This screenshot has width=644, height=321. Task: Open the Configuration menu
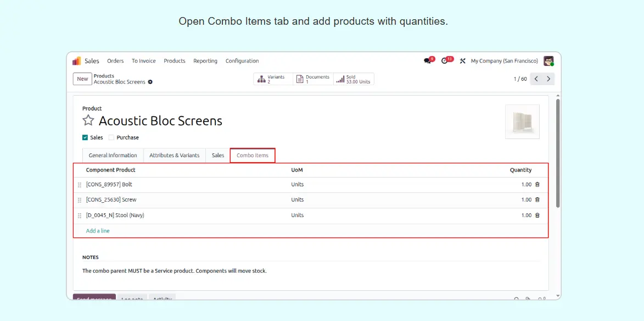click(x=242, y=61)
